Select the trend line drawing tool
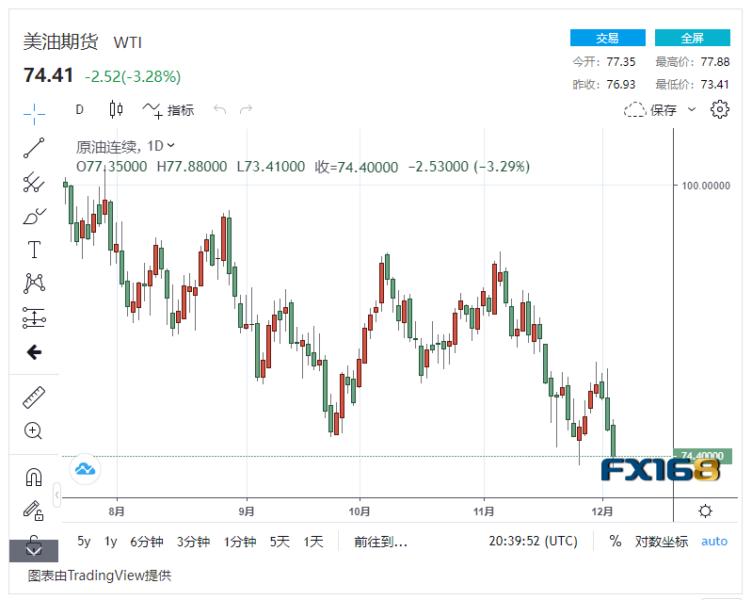752x600 pixels. point(34,148)
